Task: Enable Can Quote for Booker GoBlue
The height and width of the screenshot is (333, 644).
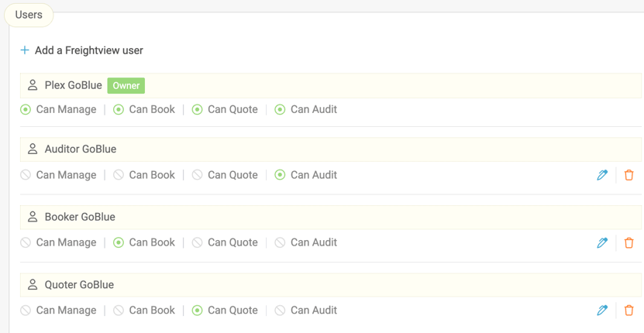Action: [198, 242]
